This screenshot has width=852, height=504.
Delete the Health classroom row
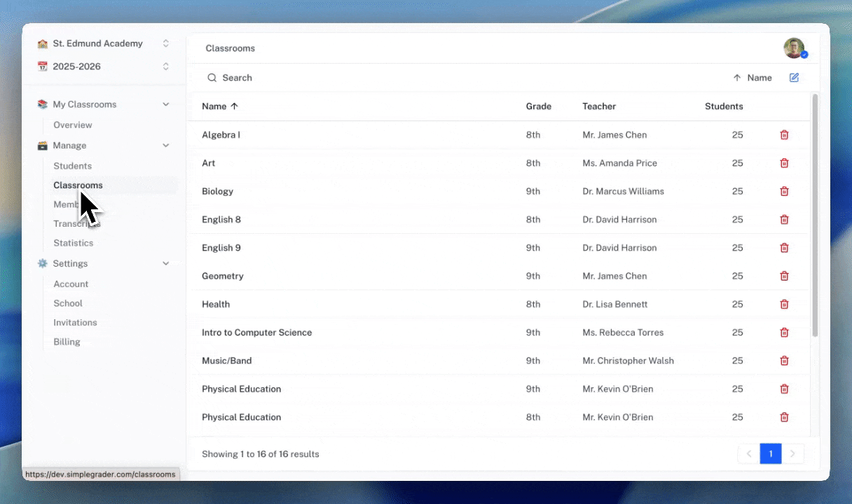pos(784,304)
